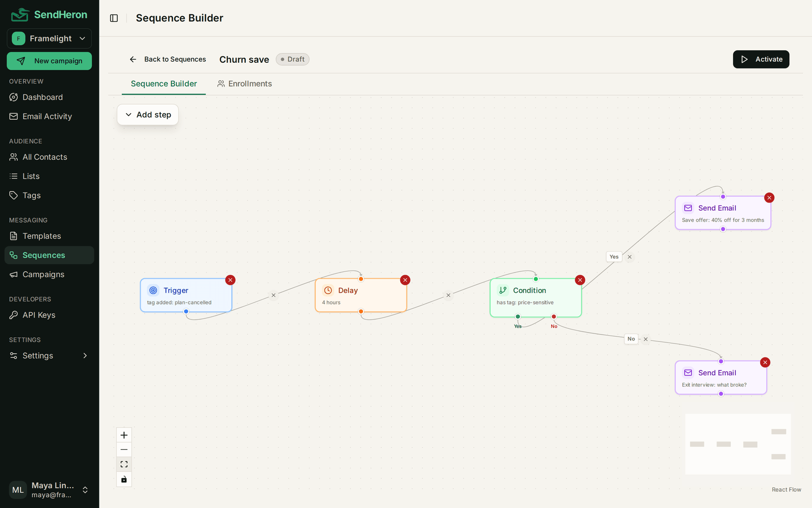Fit the flow view to screen
This screenshot has height=508, width=812.
point(124,464)
